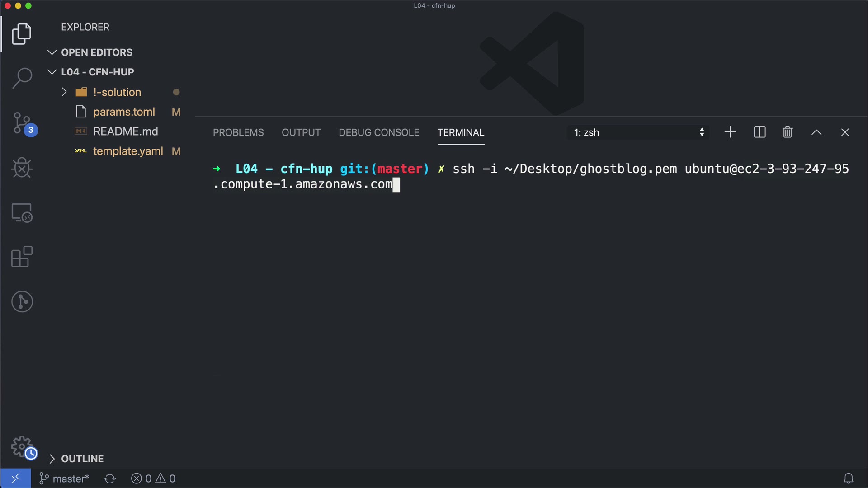Switch to the PROBLEMS tab
This screenshot has width=868, height=488.
[238, 132]
